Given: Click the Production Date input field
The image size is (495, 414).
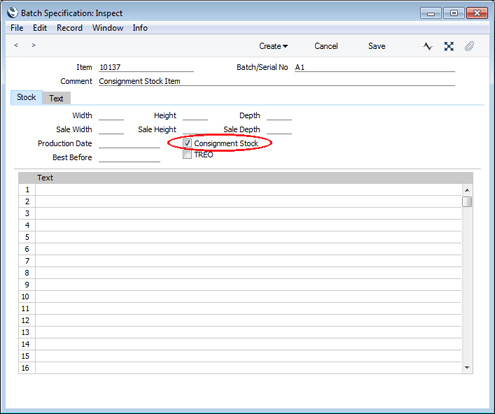Looking at the screenshot, I should (x=129, y=144).
